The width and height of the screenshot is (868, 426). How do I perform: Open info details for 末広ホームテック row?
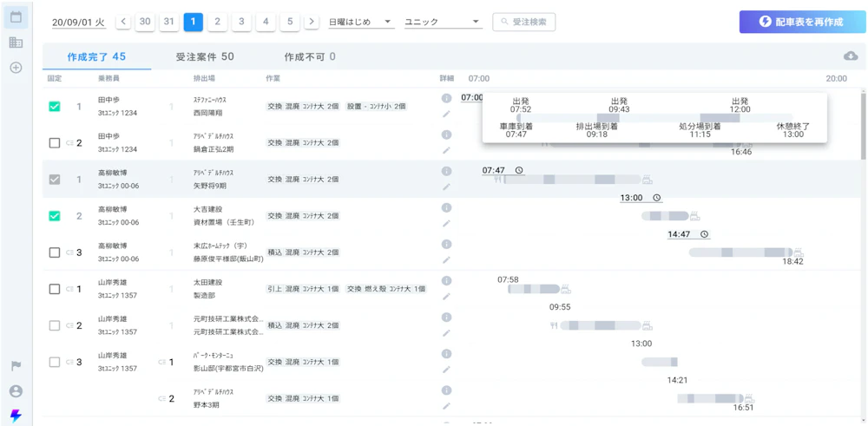click(x=447, y=244)
